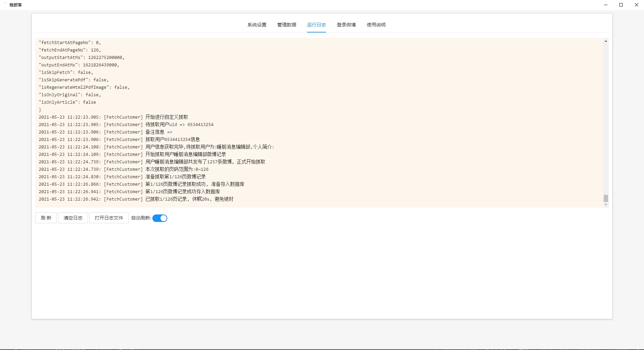Screen dimensions: 644x350
Task: Switch to the 系统设置 tab
Action: pyautogui.click(x=257, y=24)
